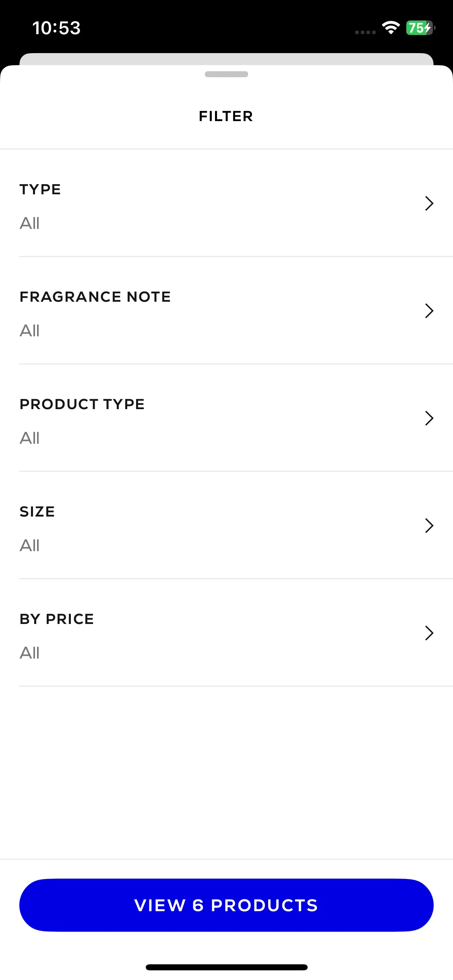Tap the Wi-Fi status icon
Viewport: 453px width, 980px height.
pyautogui.click(x=391, y=28)
